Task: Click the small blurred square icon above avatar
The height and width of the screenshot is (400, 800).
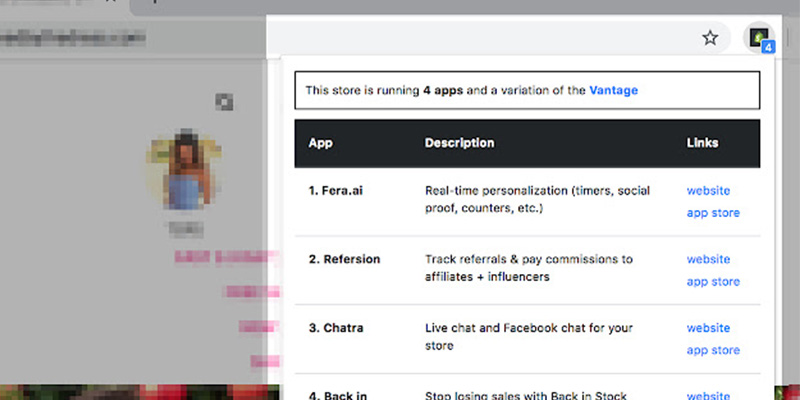Action: [x=224, y=102]
